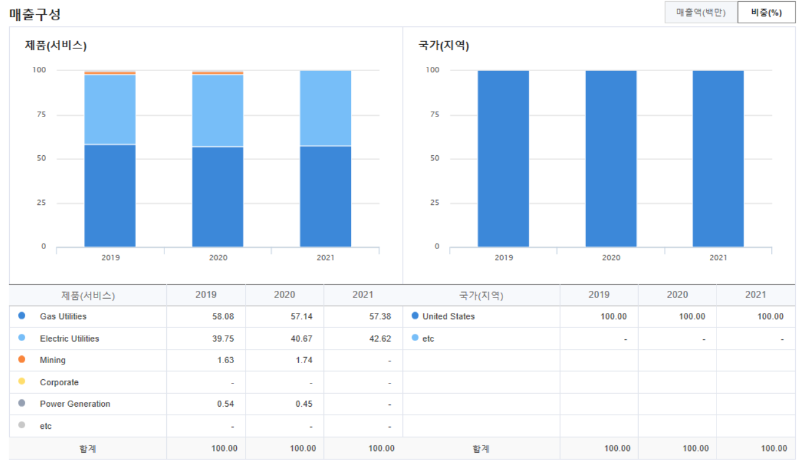Click the 2021 United States country bar
The width and height of the screenshot is (800, 461).
[718, 159]
